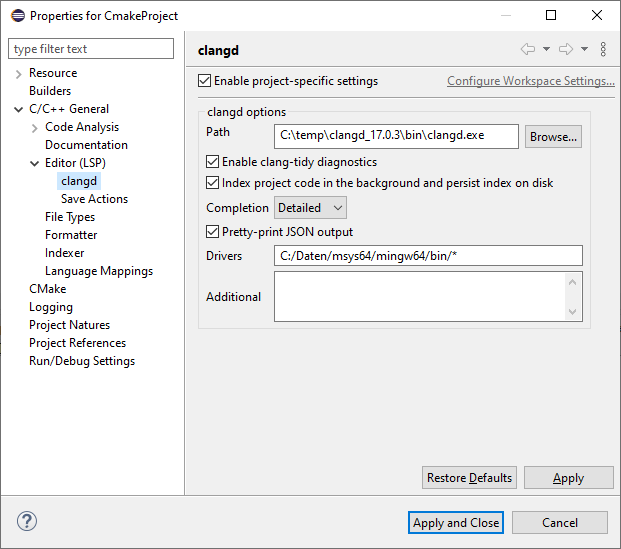621x549 pixels.
Task: Select Language Mappings in the tree
Action: pos(99,271)
